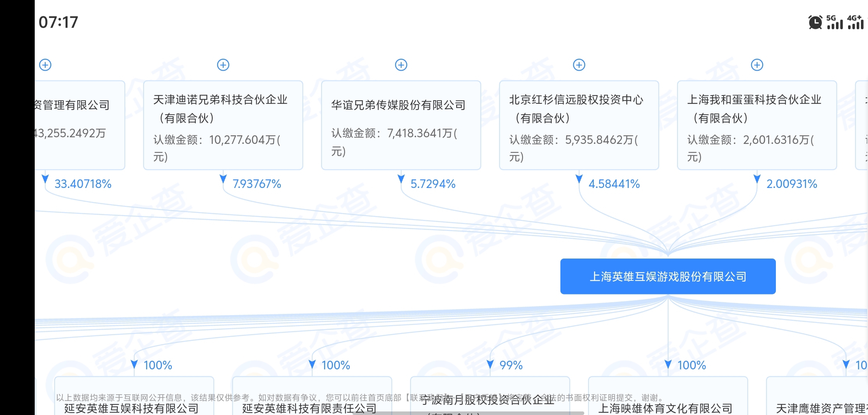This screenshot has height=415, width=868.
Task: Open 华谊兄弟传媒股份有限公司 shareholder card
Action: [401, 125]
